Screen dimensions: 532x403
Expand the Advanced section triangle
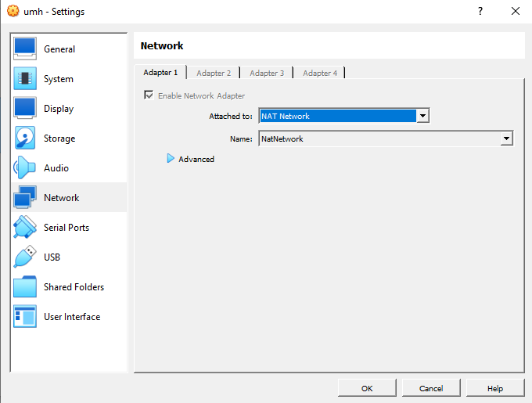171,158
